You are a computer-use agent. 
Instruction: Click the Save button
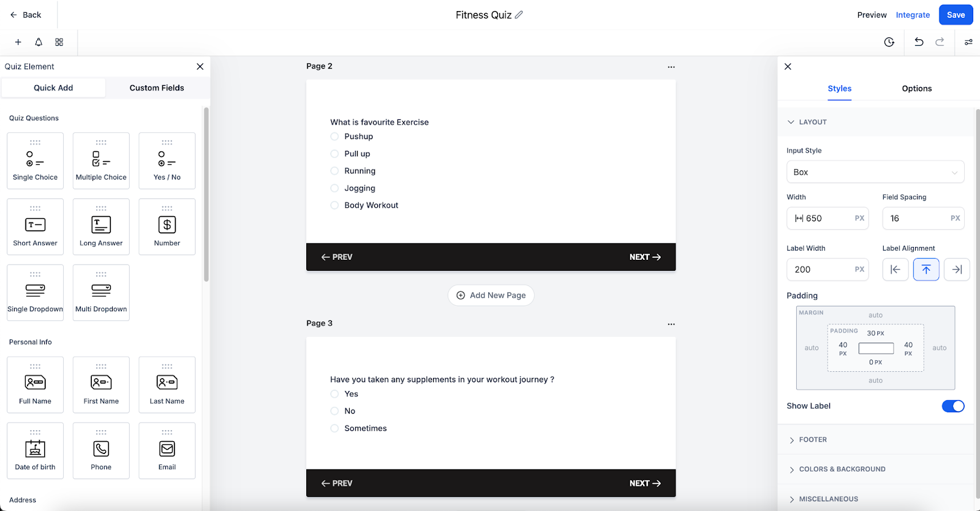956,15
